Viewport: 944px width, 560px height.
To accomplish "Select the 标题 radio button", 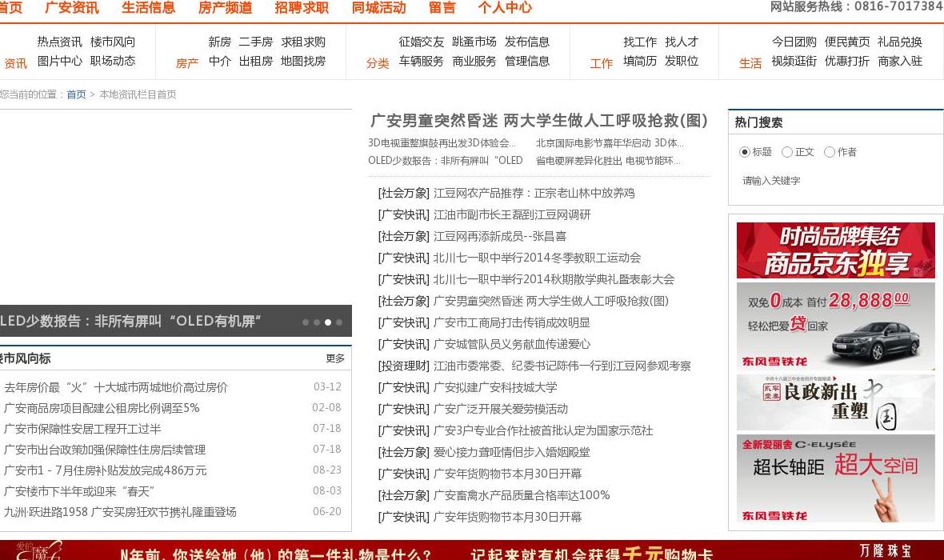I will pos(744,152).
